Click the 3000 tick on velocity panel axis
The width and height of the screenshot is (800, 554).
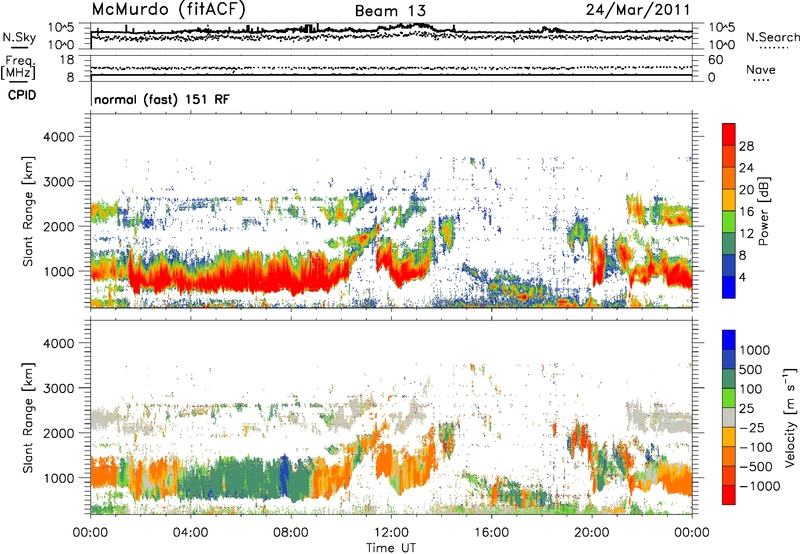(x=58, y=388)
